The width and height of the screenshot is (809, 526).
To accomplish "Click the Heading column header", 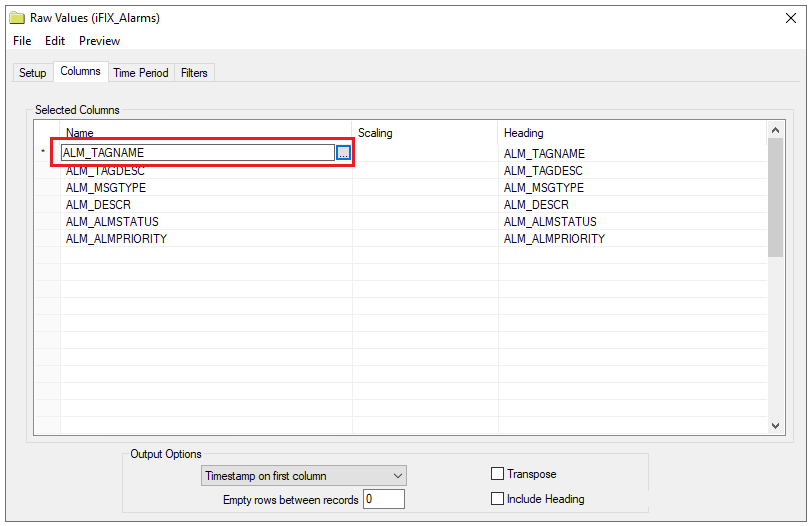I will (633, 133).
